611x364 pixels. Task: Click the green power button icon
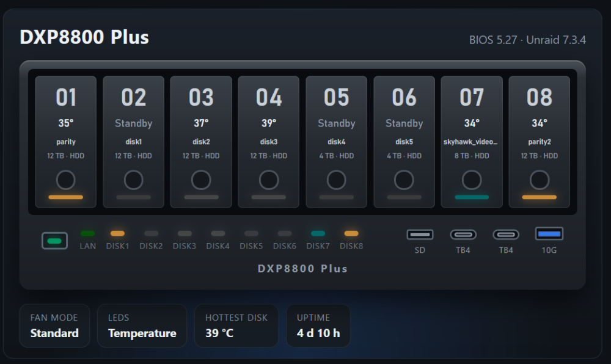(x=54, y=241)
